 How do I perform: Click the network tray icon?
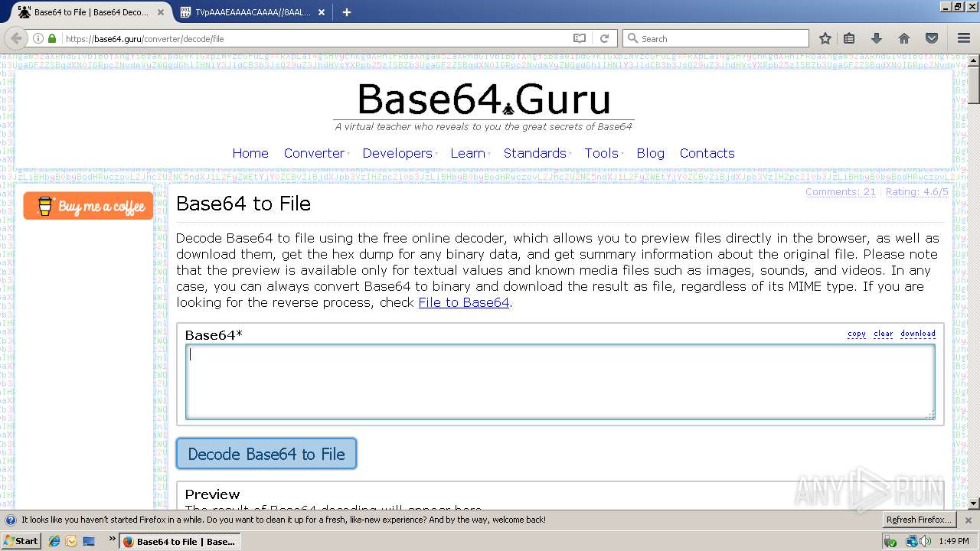click(912, 541)
